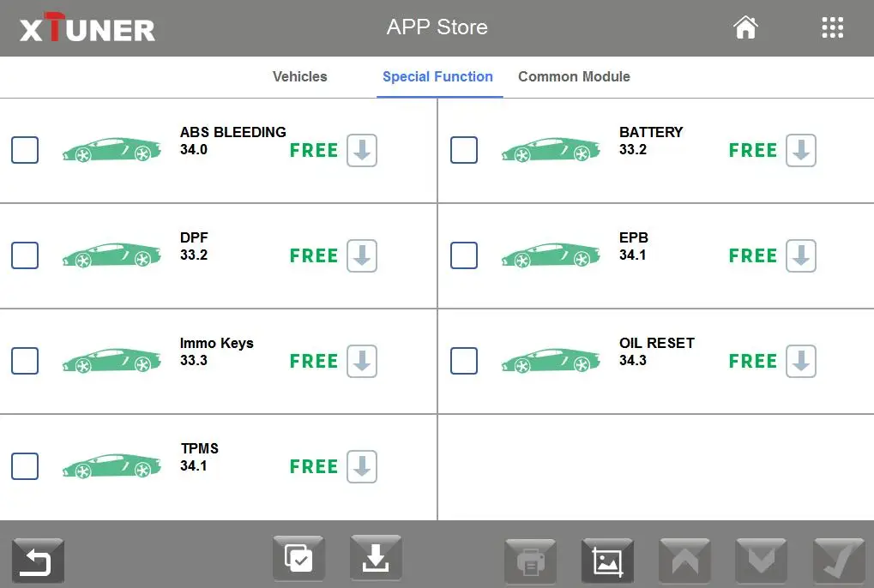
Task: Select the Immo Keys checkbox
Action: [25, 362]
